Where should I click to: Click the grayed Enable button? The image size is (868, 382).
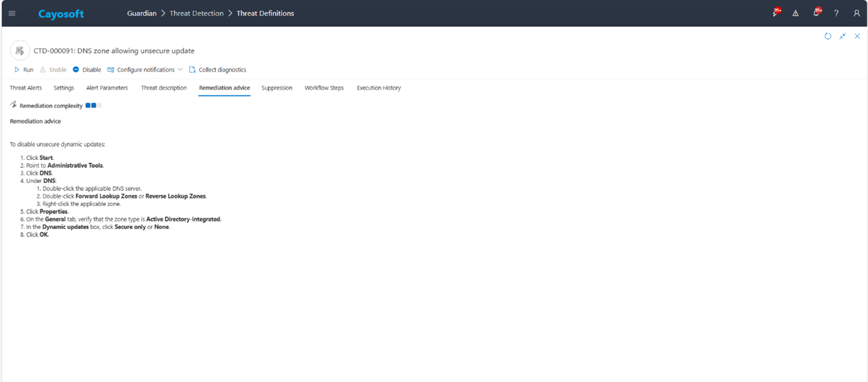[53, 70]
